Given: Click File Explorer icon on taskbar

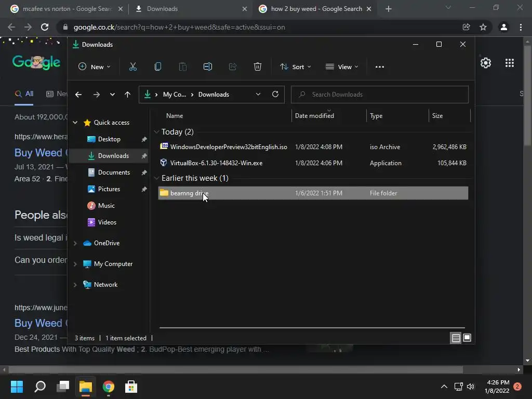Looking at the screenshot, I should pos(86,387).
